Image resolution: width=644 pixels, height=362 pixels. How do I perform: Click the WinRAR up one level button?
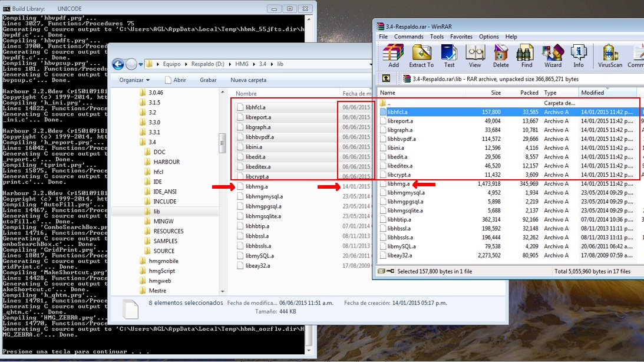pos(386,78)
